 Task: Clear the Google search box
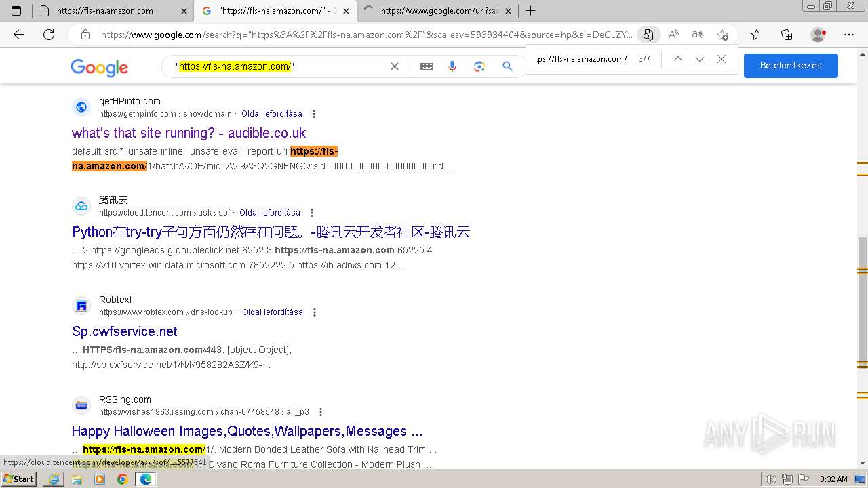pyautogui.click(x=395, y=66)
